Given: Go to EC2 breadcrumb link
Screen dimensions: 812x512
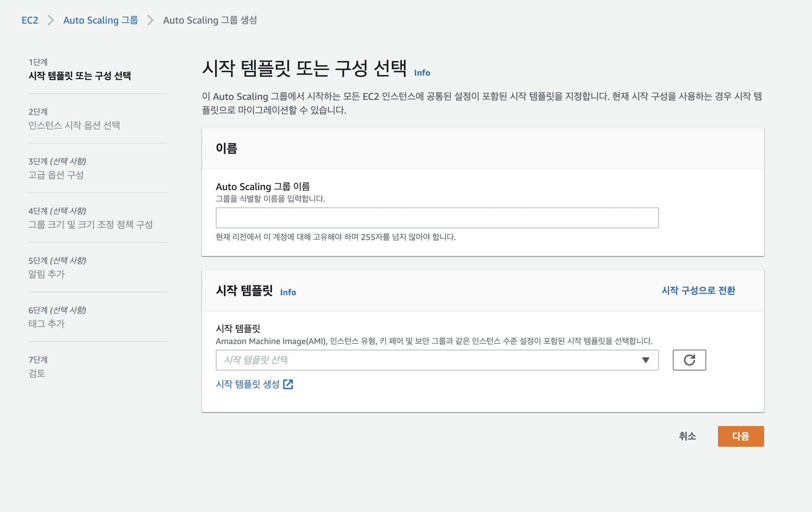Looking at the screenshot, I should coord(30,20).
